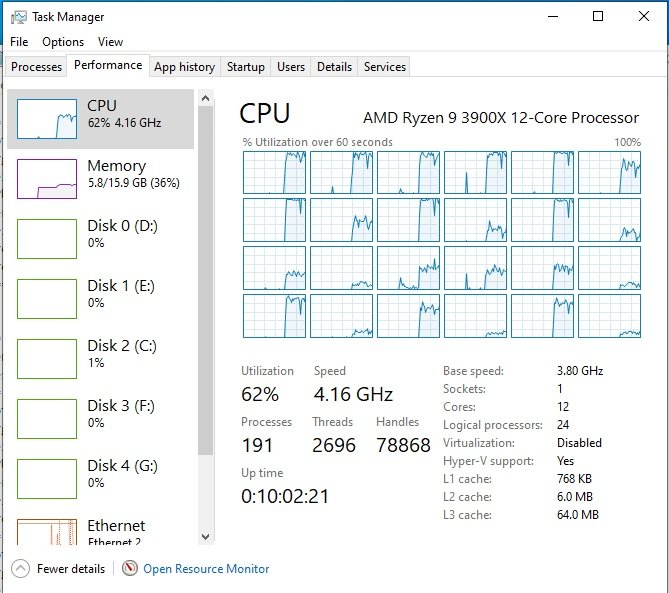This screenshot has width=669, height=593.
Task: Click sidebar scroll up arrow
Action: point(205,98)
